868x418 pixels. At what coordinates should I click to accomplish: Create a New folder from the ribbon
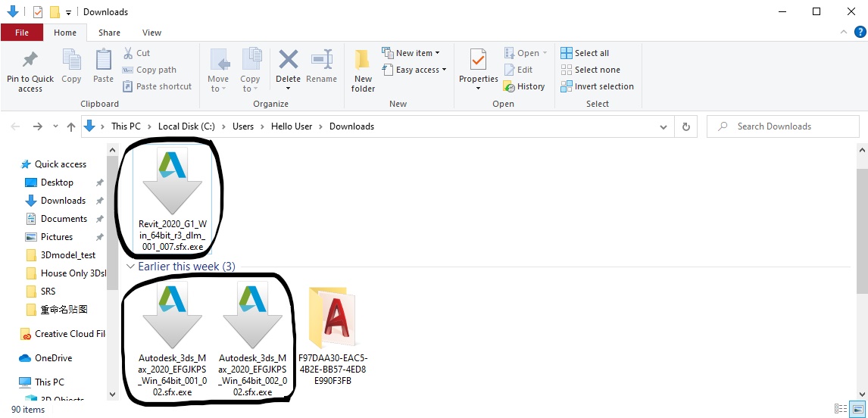tap(363, 70)
